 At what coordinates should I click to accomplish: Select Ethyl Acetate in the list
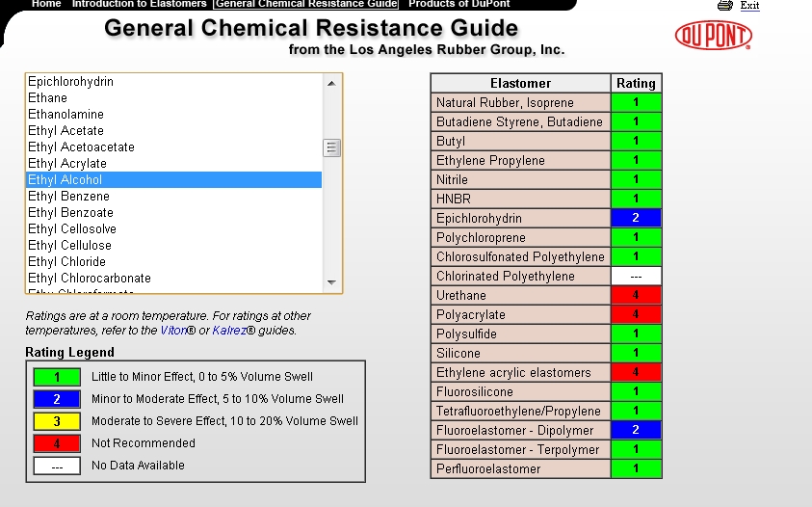point(65,131)
